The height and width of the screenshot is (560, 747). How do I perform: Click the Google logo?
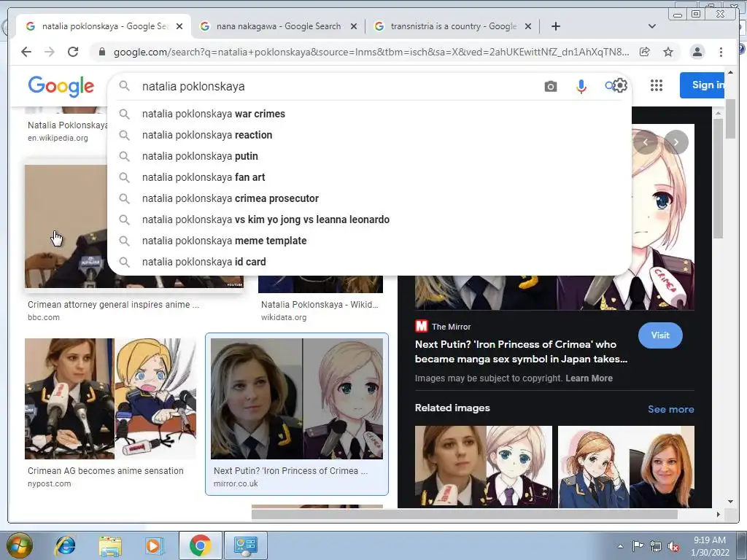click(x=61, y=86)
